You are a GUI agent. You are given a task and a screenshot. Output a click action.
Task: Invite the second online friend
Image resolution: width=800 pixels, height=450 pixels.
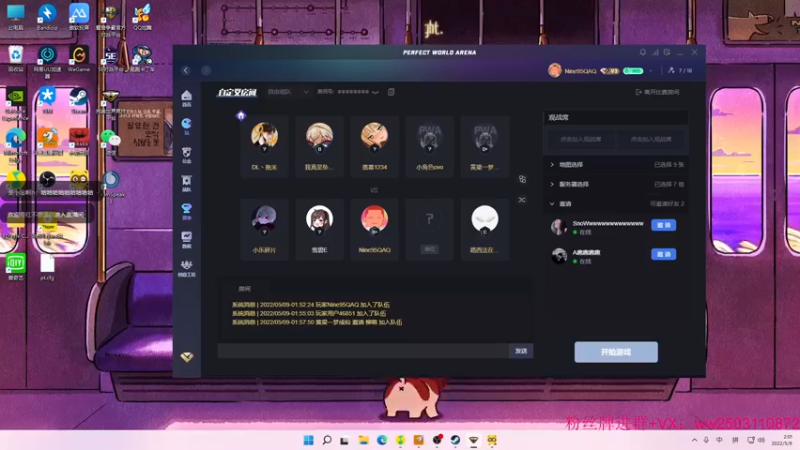point(663,254)
